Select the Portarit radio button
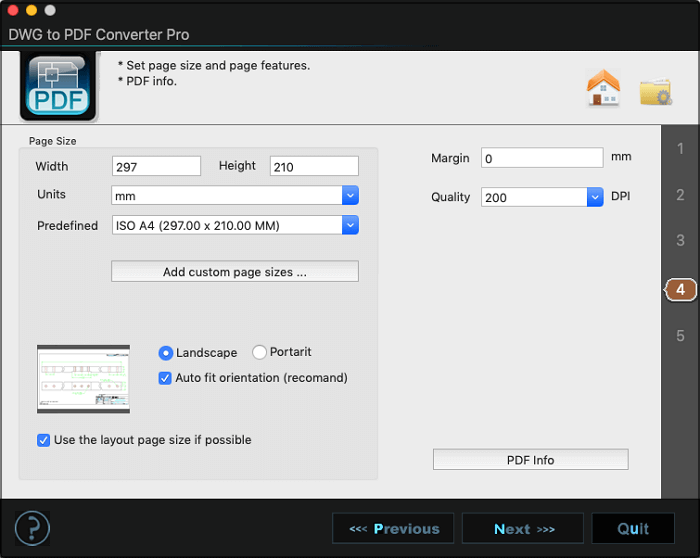 tap(259, 352)
